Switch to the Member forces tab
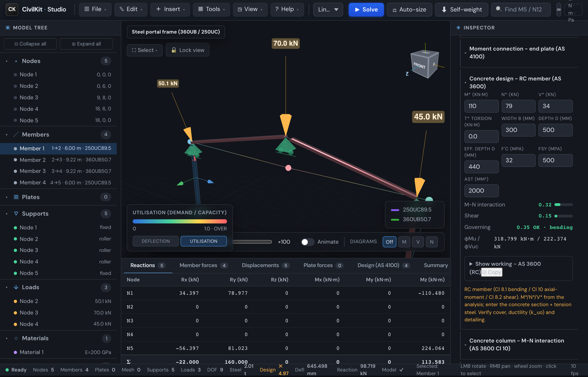This screenshot has height=377, width=588. 203,265
